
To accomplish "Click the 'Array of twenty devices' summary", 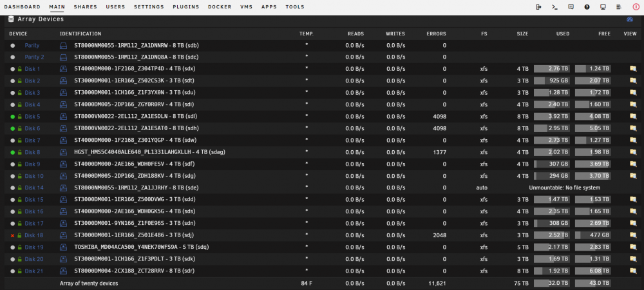I will [89, 284].
